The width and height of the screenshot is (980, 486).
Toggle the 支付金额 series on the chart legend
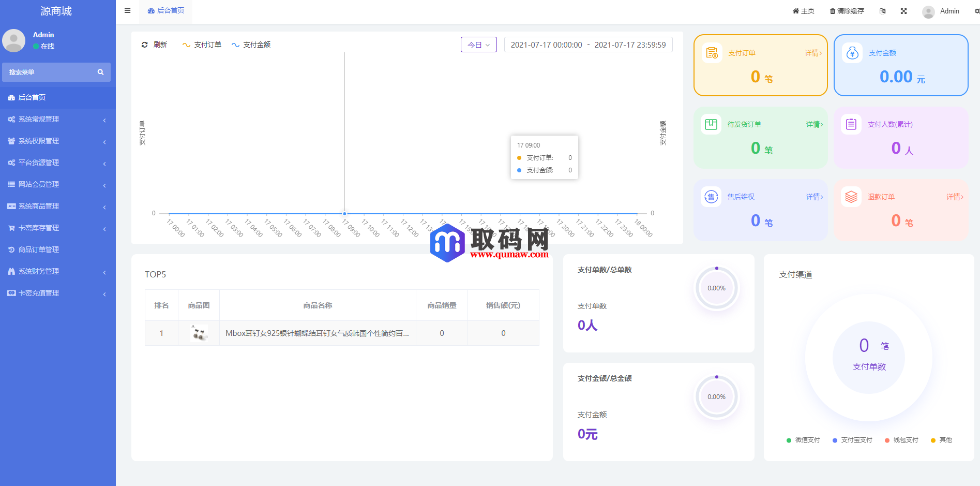click(x=251, y=45)
